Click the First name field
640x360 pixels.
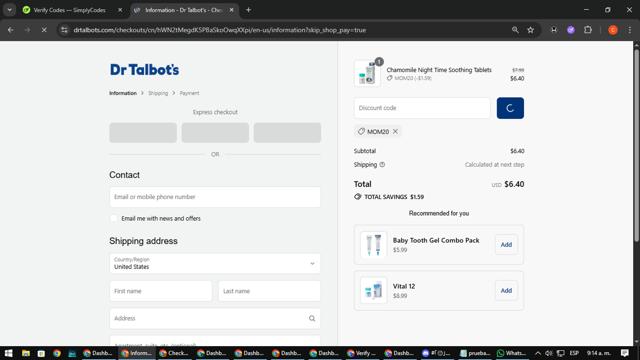160,291
